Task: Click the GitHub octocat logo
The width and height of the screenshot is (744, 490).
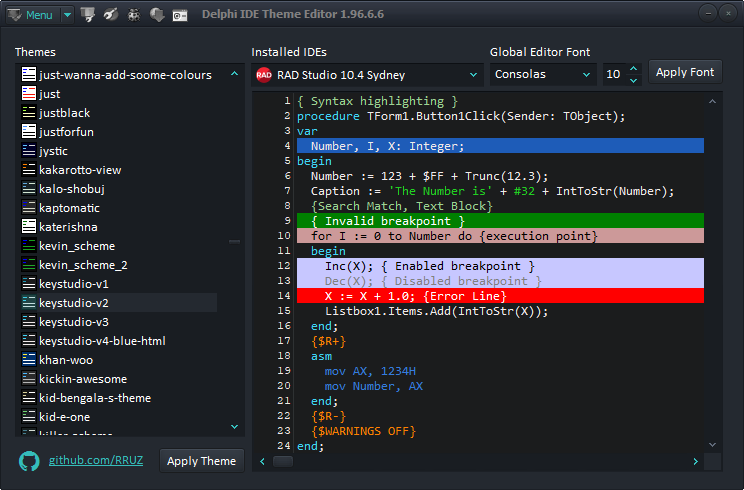Action: (29, 461)
